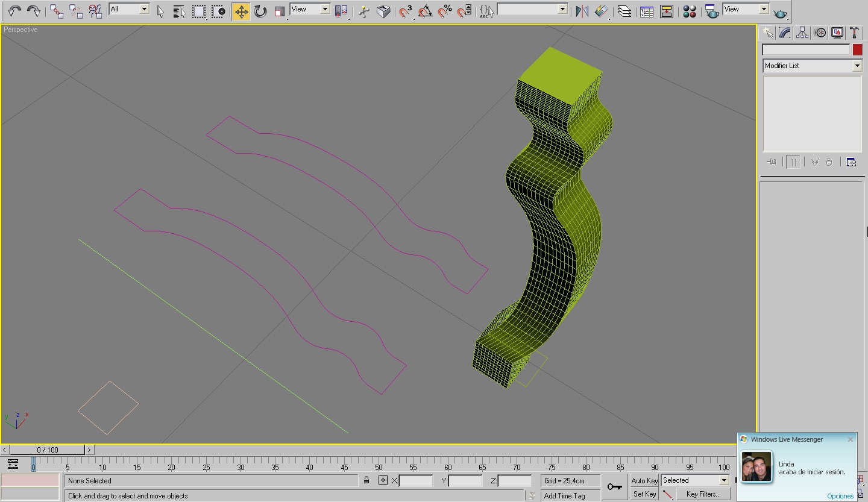This screenshot has width=868, height=502.
Task: Click the Mirror tool icon
Action: (x=582, y=11)
